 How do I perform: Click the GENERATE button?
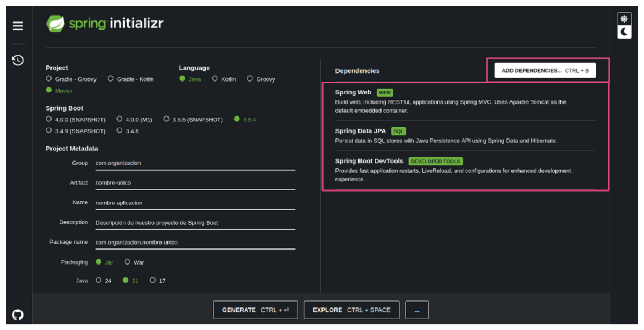pyautogui.click(x=255, y=310)
